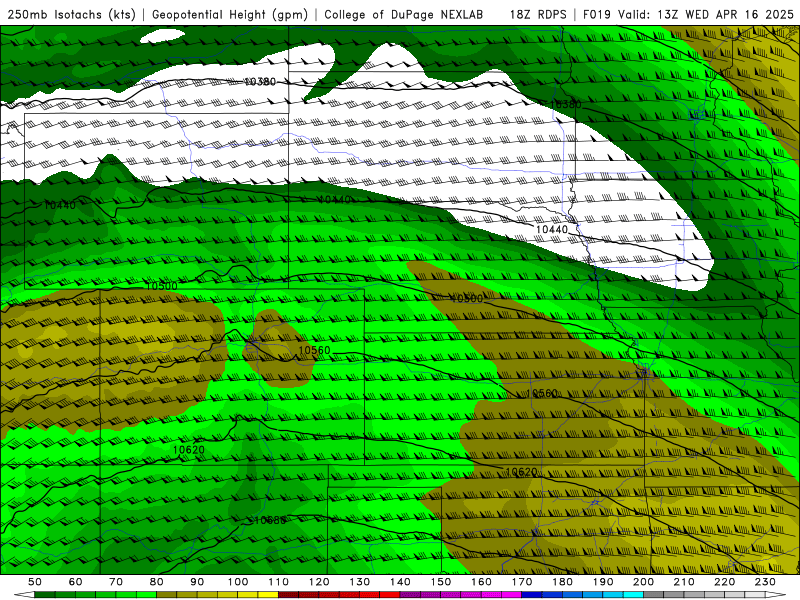This screenshot has width=800, height=600.
Task: Select the cyan swatch just before 200
Action: click(x=634, y=595)
